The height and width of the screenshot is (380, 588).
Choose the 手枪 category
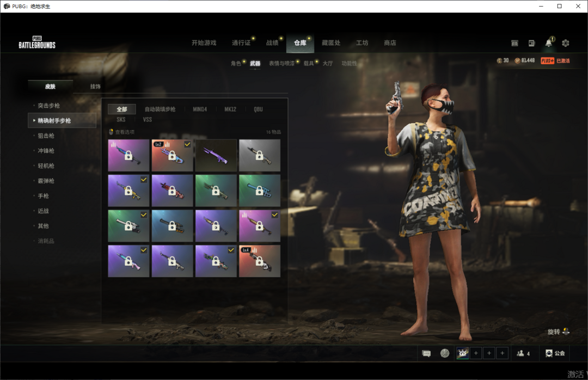[x=43, y=196]
